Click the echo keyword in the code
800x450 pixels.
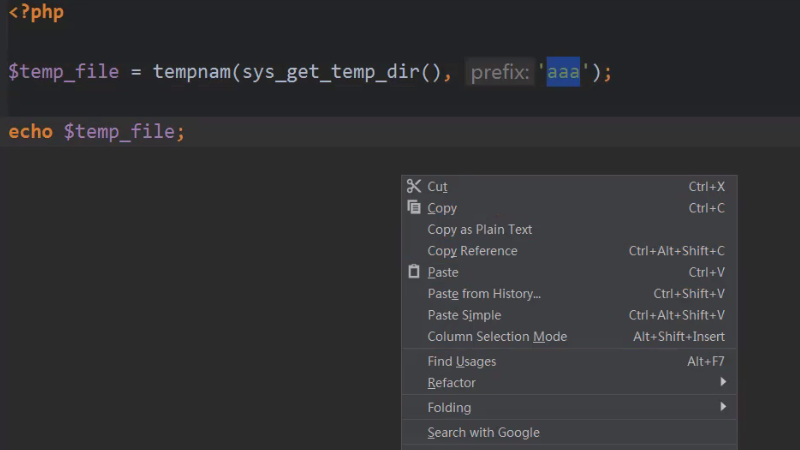pyautogui.click(x=30, y=132)
